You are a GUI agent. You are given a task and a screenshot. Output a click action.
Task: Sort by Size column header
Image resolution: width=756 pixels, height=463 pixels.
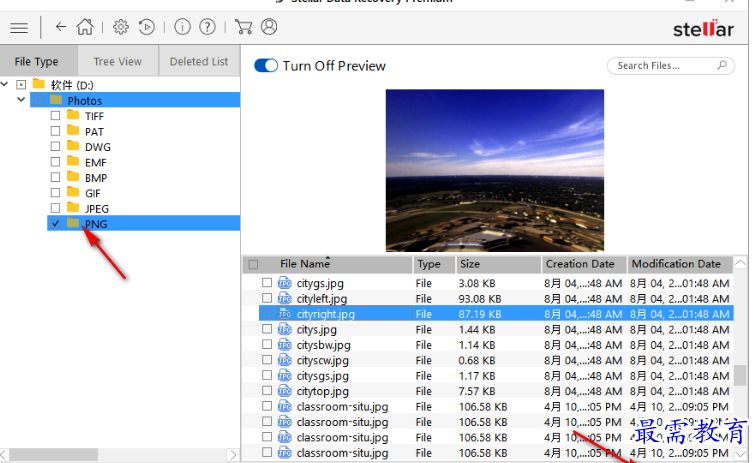[x=499, y=264]
